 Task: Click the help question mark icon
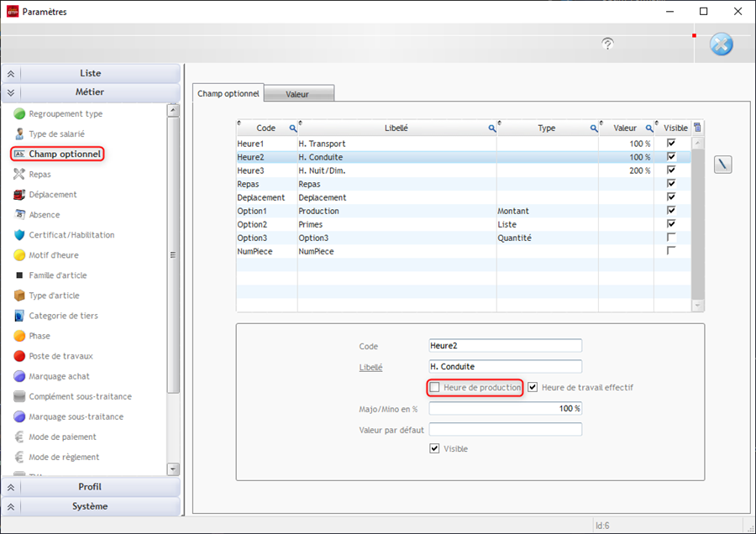(608, 44)
